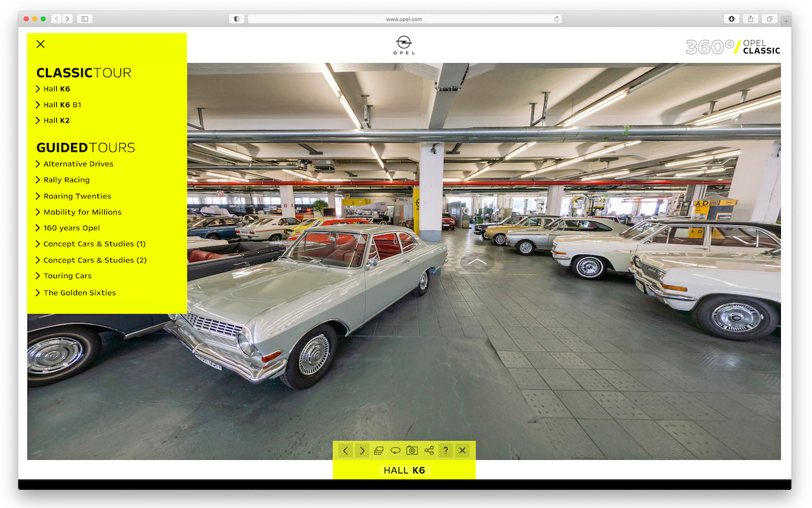Reload the page in Safari

pyautogui.click(x=557, y=19)
